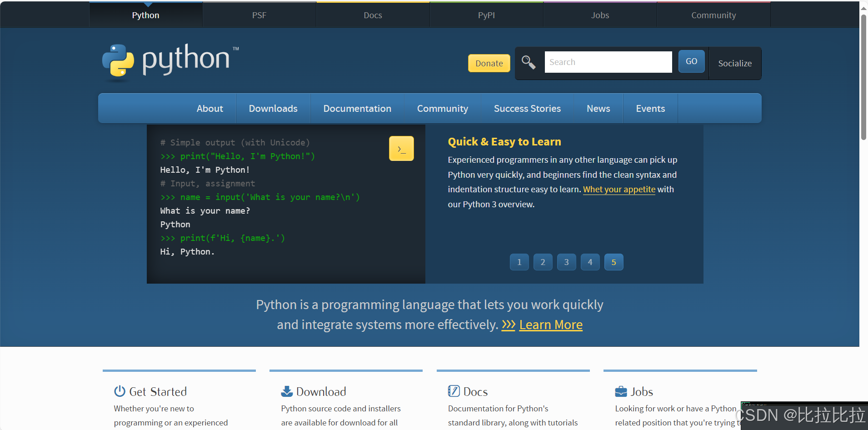Open the Jobs top tab
This screenshot has width=868, height=430.
600,15
